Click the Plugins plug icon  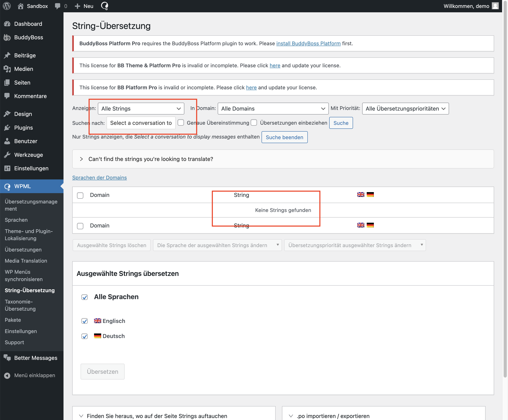point(7,127)
